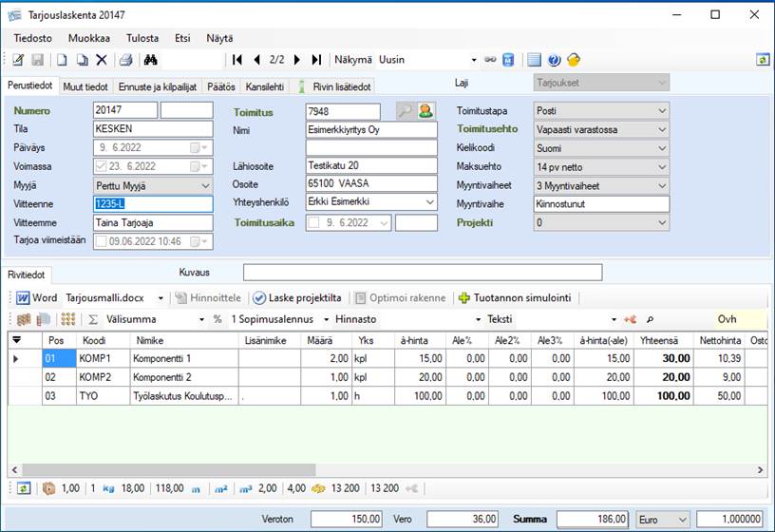This screenshot has height=532, width=775.
Task: Go to first record arrow
Action: click(237, 60)
